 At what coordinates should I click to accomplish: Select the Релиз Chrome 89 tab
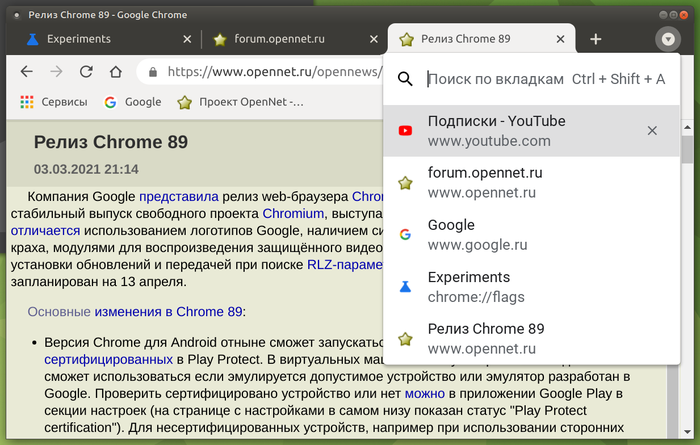tap(481, 39)
